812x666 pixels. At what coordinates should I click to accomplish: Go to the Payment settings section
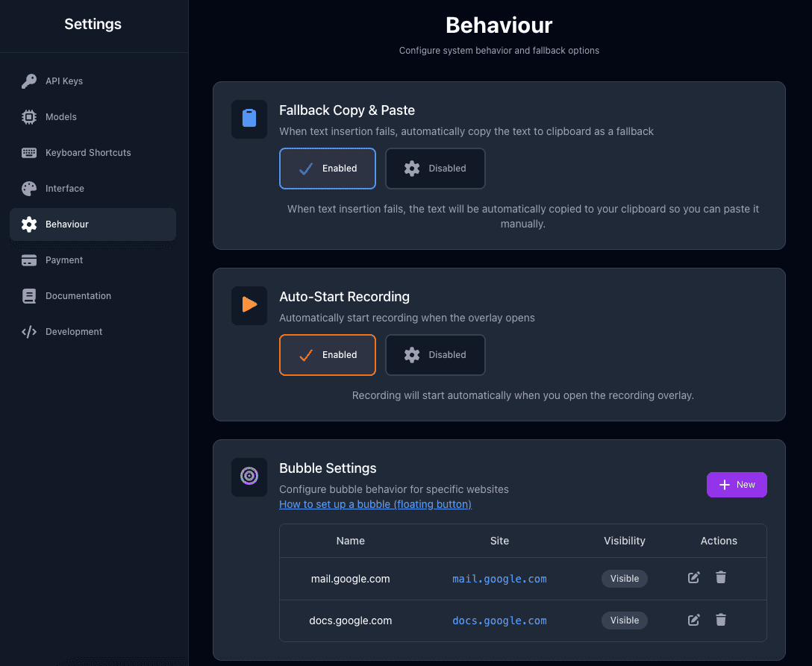pos(64,260)
